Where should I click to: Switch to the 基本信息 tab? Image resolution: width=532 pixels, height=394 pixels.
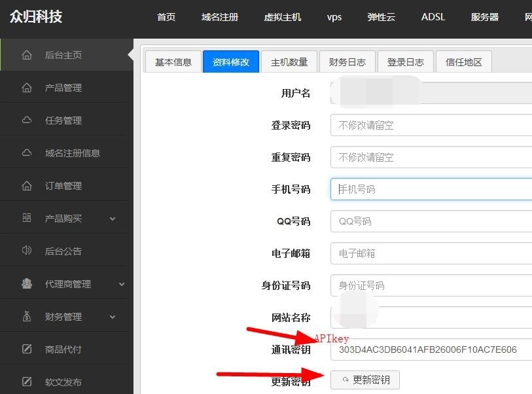coord(173,62)
